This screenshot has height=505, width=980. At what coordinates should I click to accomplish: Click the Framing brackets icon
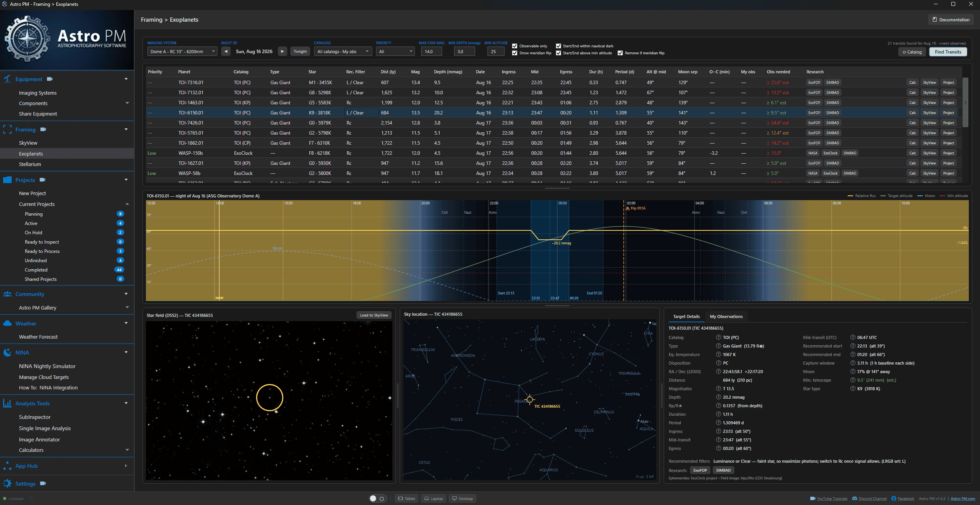click(x=7, y=130)
